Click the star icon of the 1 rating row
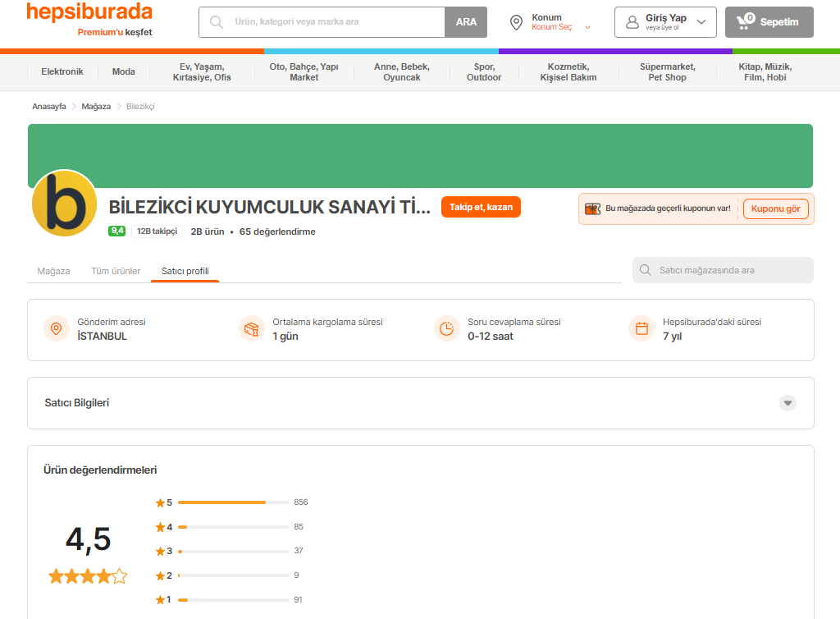Viewport: 840px width, 619px height. point(160,600)
